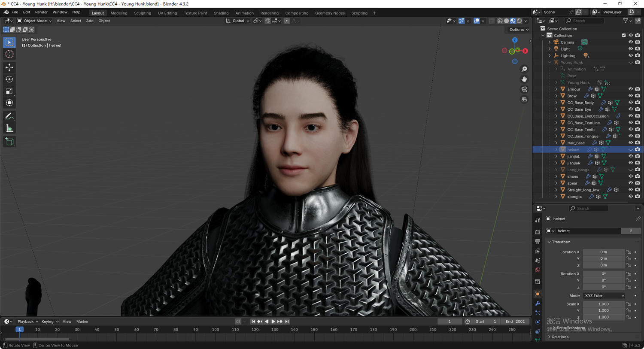Activate the Select Box tool
Screen dimensions: 644x349
tap(9, 42)
